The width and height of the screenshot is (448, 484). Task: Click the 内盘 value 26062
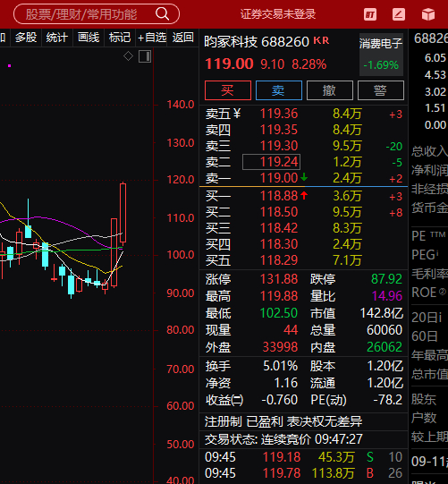point(385,347)
